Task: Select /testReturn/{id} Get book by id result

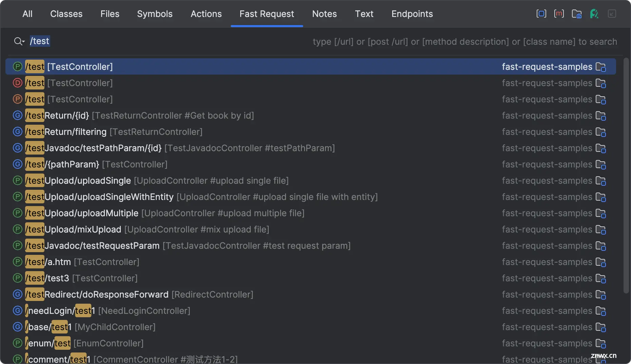Action: [311, 115]
